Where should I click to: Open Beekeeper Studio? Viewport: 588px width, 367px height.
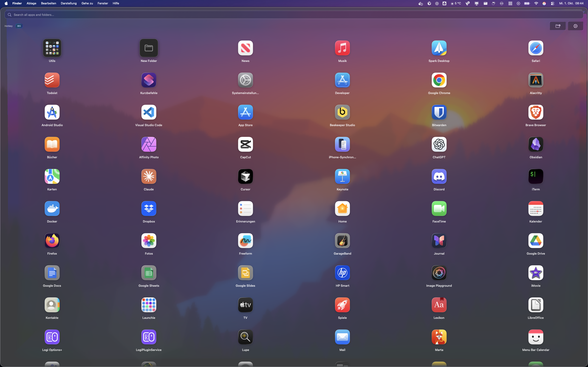point(342,112)
